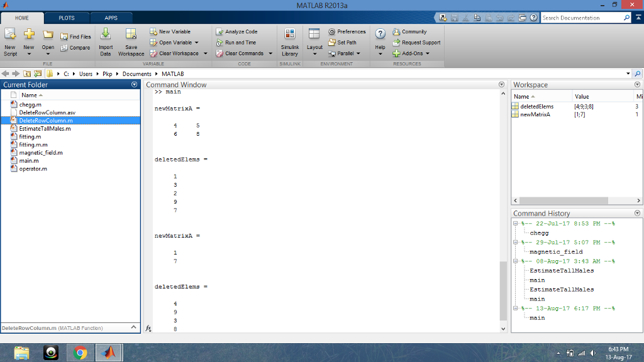Viewport: 644px width, 362px height.
Task: Open the Simulink Library
Action: (x=290, y=42)
